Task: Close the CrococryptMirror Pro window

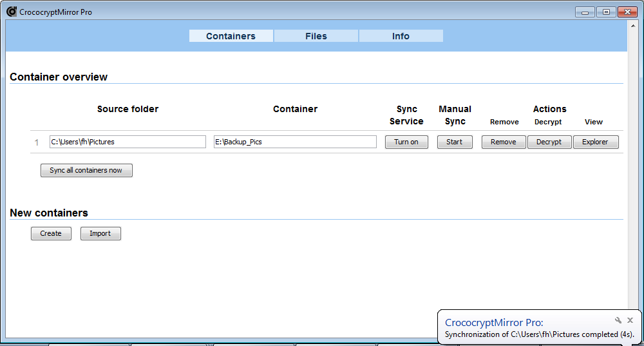Action: click(x=627, y=12)
